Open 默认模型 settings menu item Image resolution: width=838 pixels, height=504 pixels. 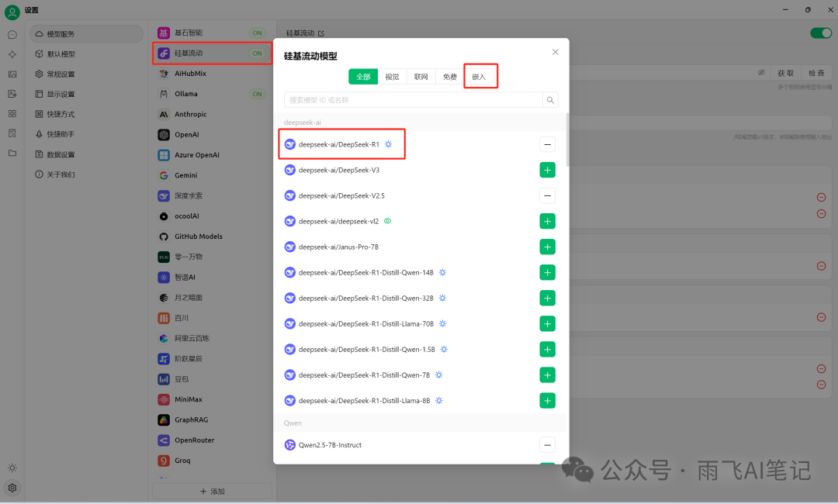(87, 54)
